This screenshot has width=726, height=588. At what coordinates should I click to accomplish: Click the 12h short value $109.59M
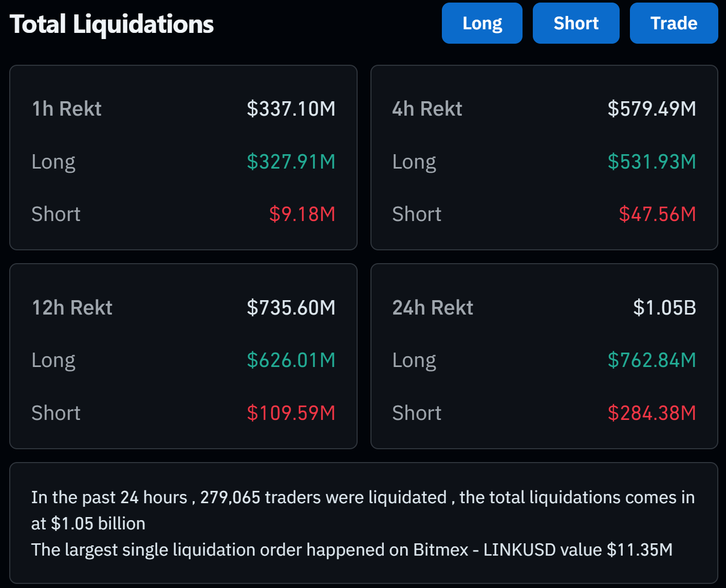291,413
